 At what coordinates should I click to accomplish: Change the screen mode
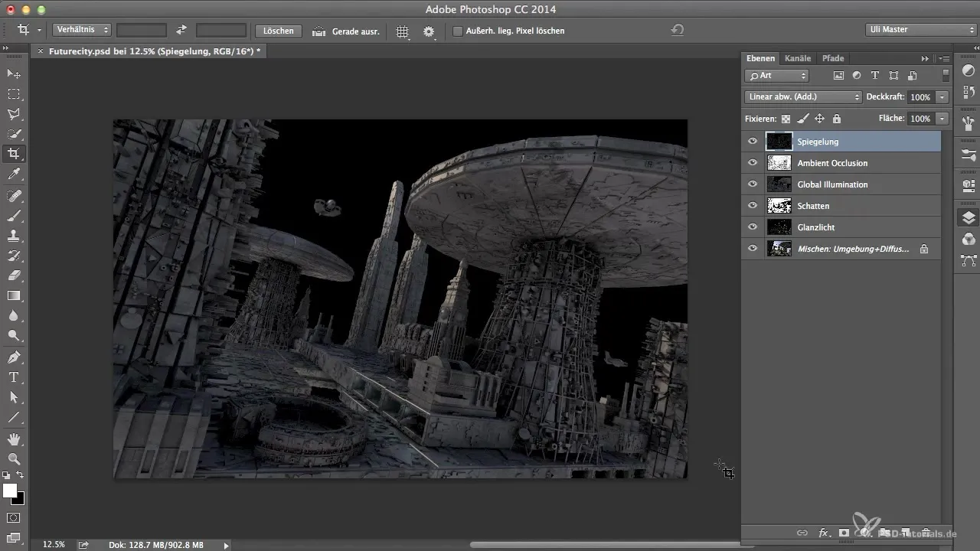pyautogui.click(x=14, y=538)
